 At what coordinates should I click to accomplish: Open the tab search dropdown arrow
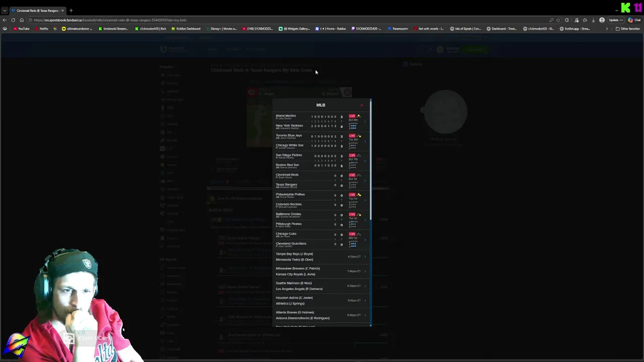pyautogui.click(x=5, y=11)
